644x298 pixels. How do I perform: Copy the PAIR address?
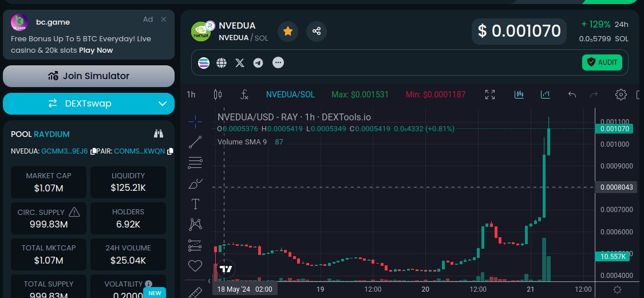point(169,151)
